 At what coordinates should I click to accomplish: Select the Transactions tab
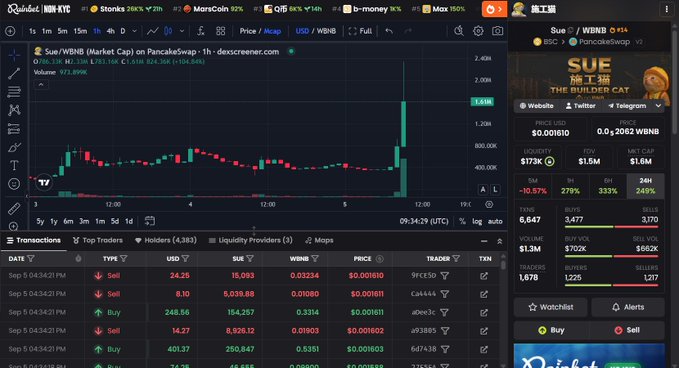tap(33, 240)
